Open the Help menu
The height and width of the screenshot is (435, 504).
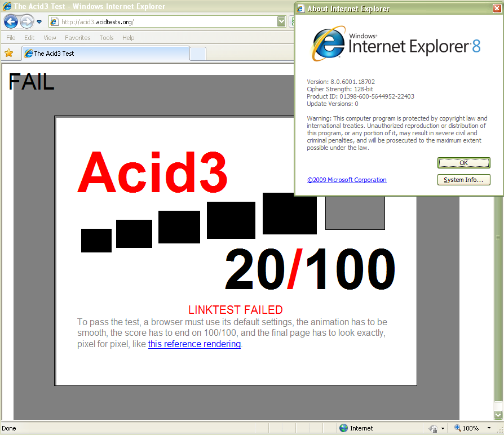[x=128, y=38]
